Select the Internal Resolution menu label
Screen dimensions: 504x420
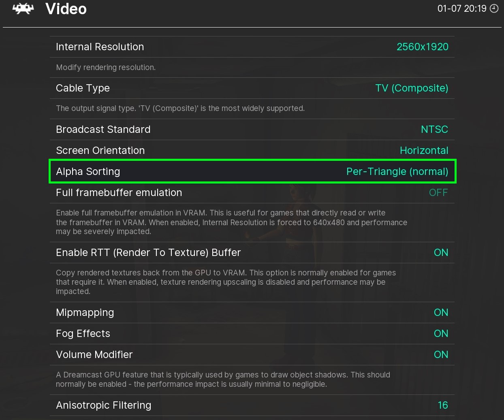pos(100,47)
